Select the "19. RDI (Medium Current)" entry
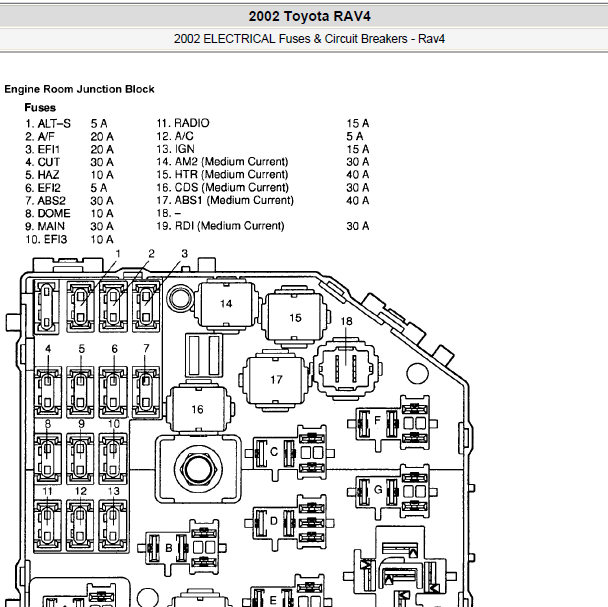Screen dimensions: 608x607 point(221,226)
